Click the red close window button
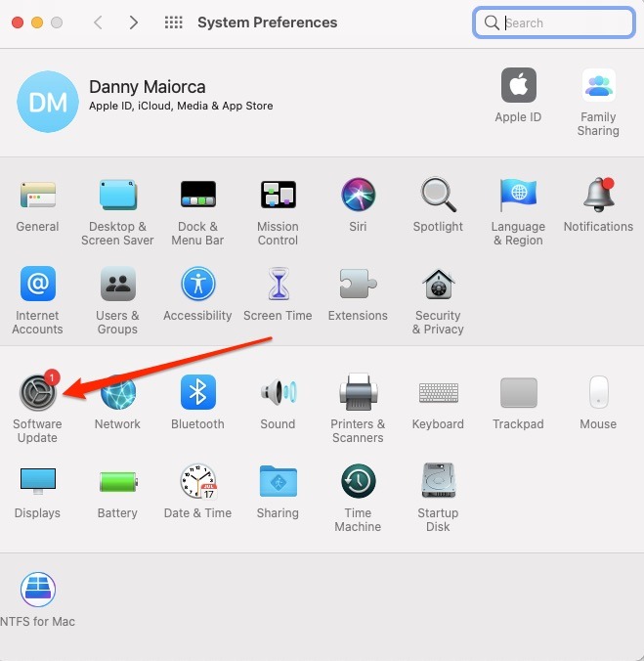 pyautogui.click(x=18, y=22)
